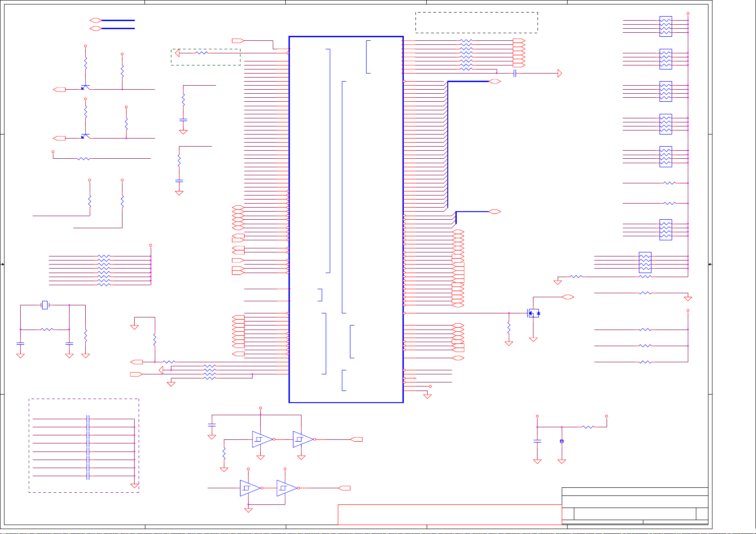The image size is (756, 534).
Task: Select the feedback resistor below the crystal
Action: click(47, 330)
